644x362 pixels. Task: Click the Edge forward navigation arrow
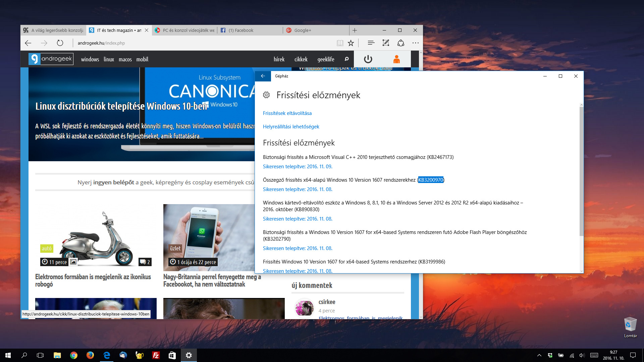[44, 43]
